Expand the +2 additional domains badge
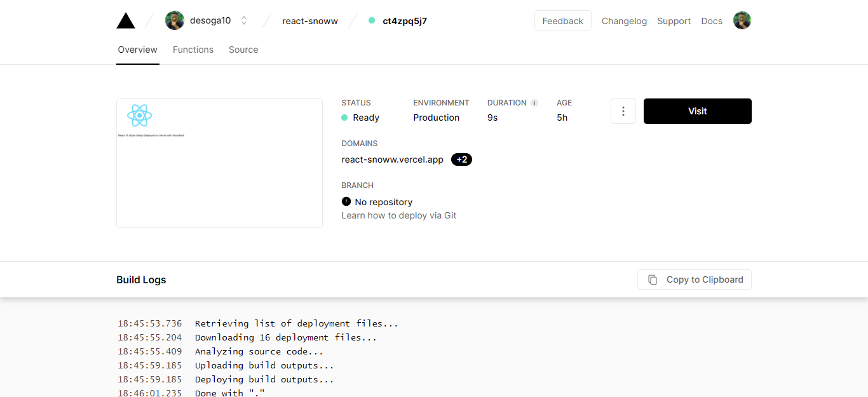The image size is (868, 397). tap(462, 159)
